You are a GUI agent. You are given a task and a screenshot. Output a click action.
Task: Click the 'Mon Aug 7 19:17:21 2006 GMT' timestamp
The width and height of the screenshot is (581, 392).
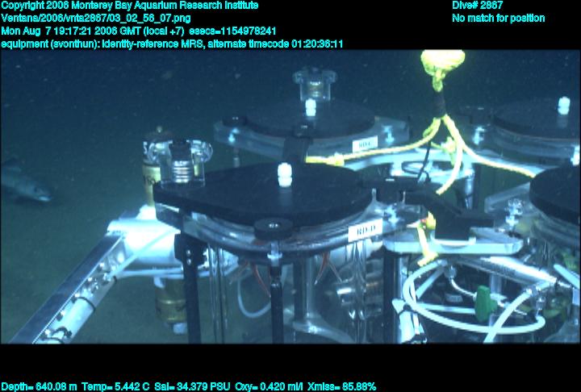(x=71, y=31)
